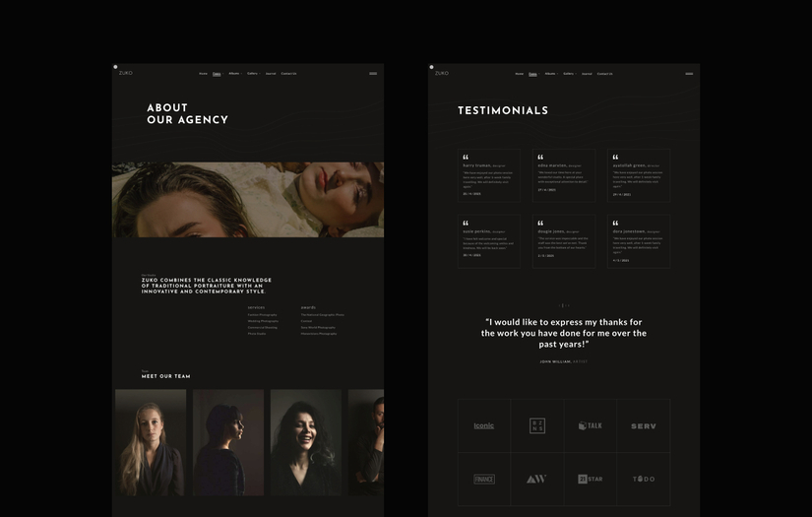Click the name "susie perkins" in the testimonial card
Image resolution: width=812 pixels, height=517 pixels.
pos(477,231)
